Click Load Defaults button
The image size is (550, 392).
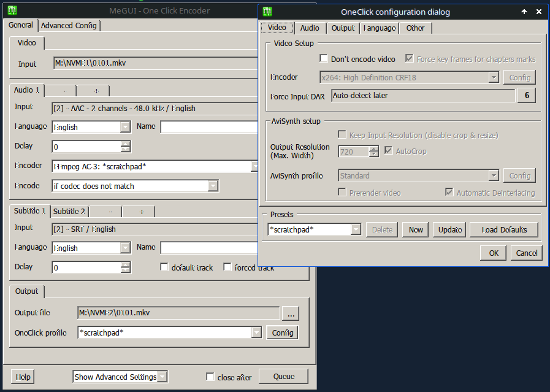pyautogui.click(x=504, y=230)
